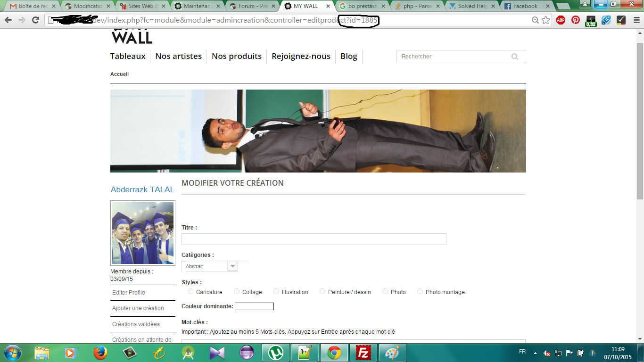Switch to FileZilla in the taskbar
This screenshot has height=362, width=644.
tap(363, 353)
